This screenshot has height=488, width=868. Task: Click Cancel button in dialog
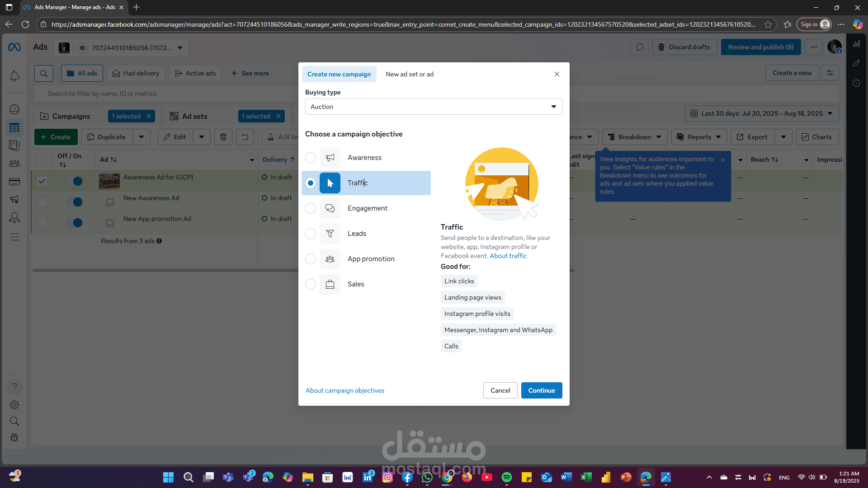coord(500,390)
